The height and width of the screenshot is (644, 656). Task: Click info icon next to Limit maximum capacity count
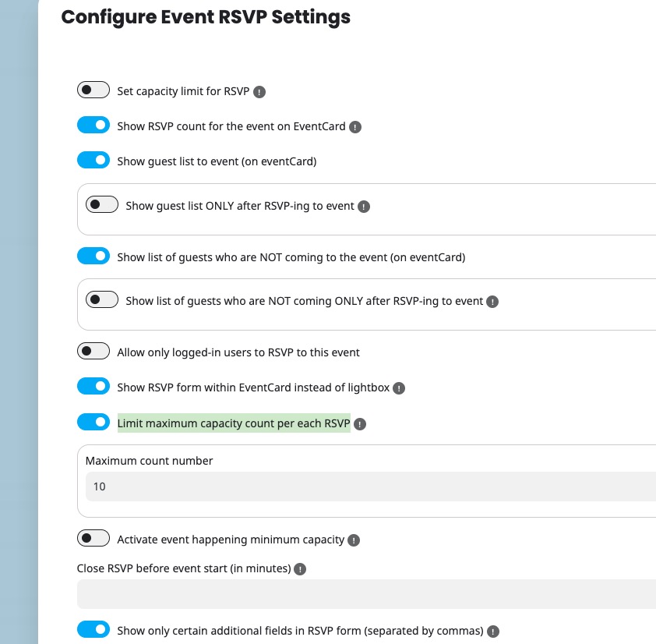[x=360, y=425]
